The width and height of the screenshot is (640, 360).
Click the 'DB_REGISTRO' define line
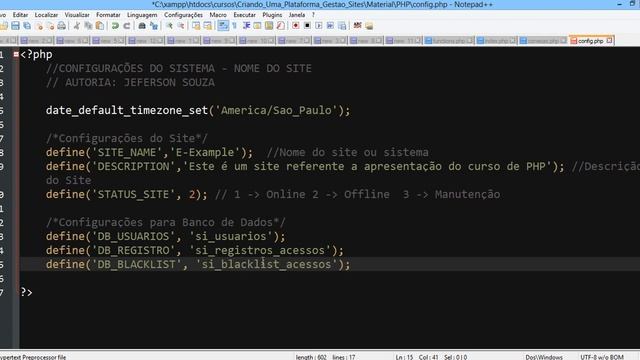[195, 250]
